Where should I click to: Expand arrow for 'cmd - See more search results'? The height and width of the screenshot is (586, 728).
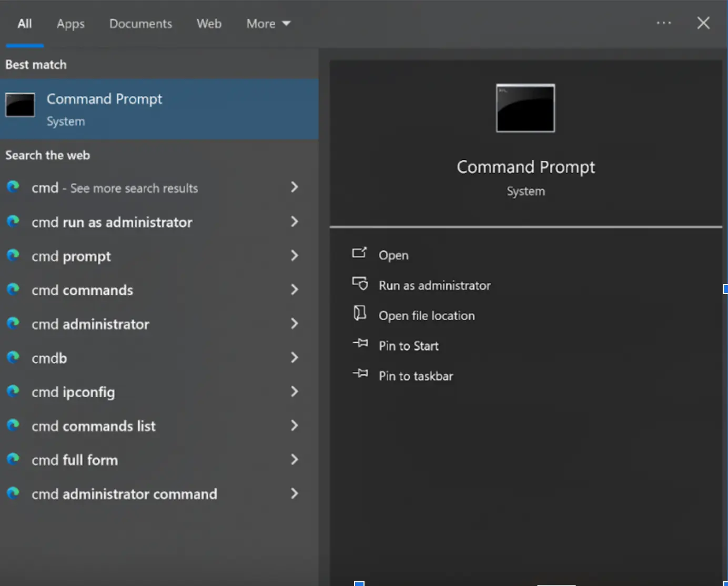coord(295,187)
